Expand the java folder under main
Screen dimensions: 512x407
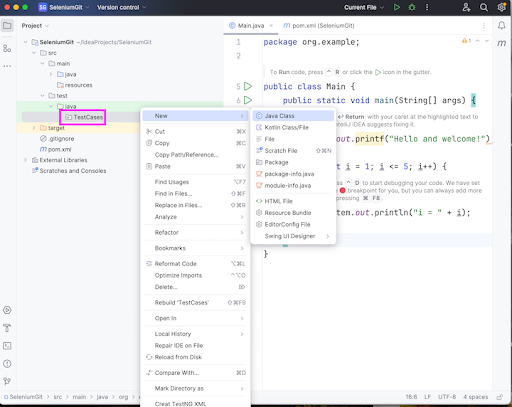(51, 74)
